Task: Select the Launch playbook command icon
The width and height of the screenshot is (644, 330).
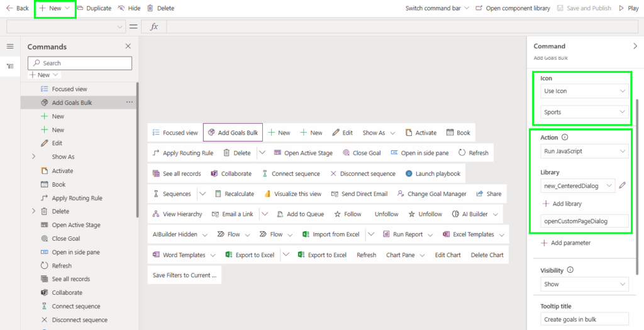Action: click(x=409, y=173)
